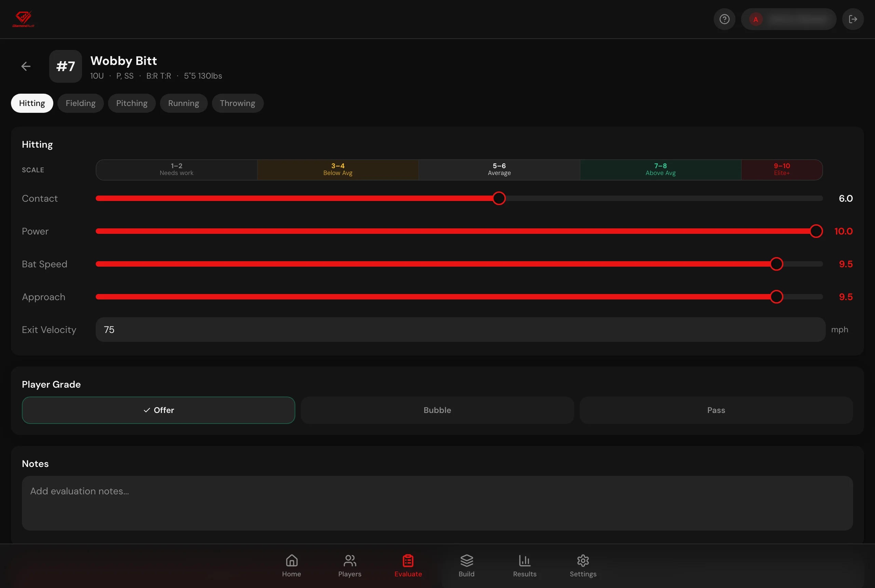Click the Approach slider handle

[x=777, y=297]
